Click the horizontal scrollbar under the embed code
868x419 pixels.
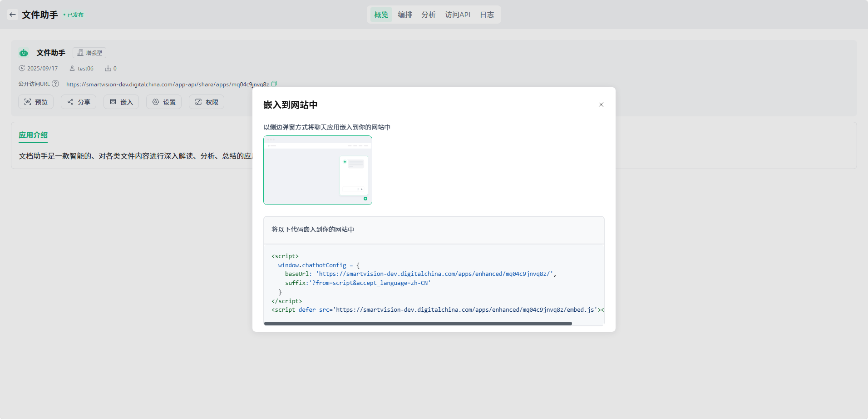click(418, 324)
